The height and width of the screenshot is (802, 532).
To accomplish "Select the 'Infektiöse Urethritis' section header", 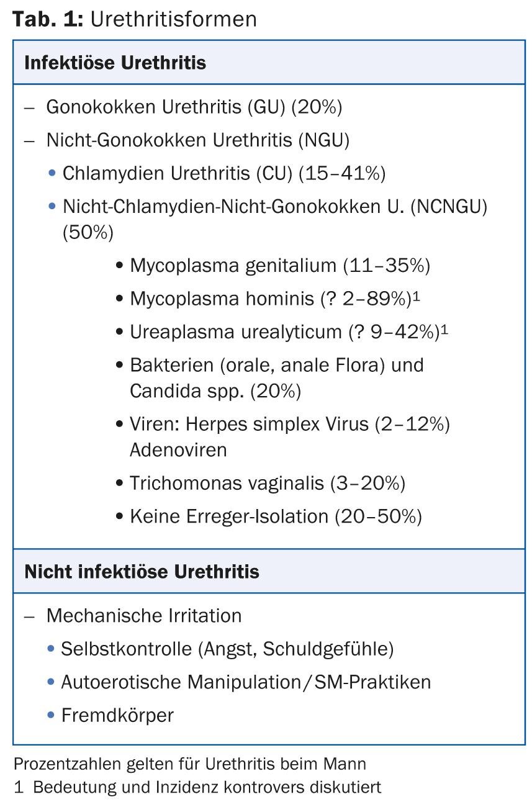I will point(115,63).
